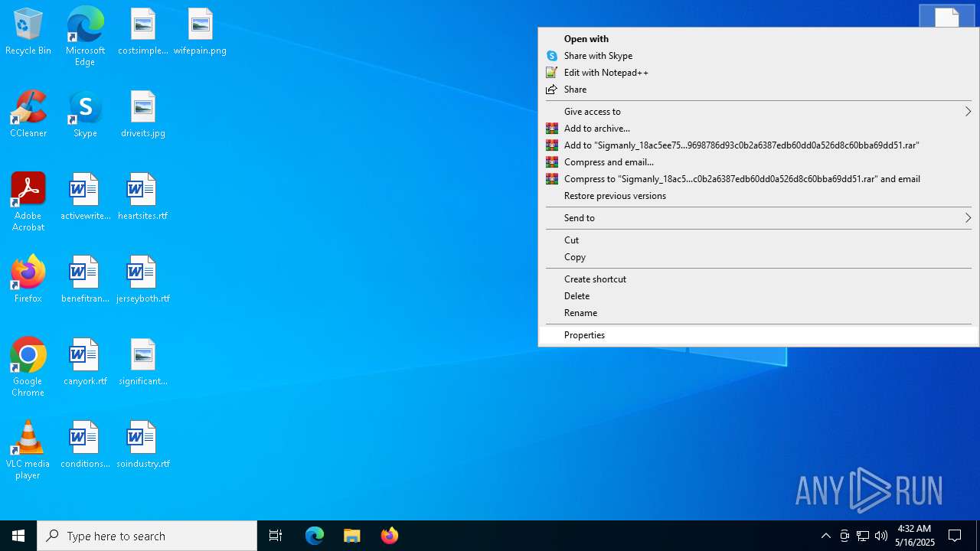
Task: Choose Share with Skype menu entry
Action: pyautogui.click(x=758, y=56)
